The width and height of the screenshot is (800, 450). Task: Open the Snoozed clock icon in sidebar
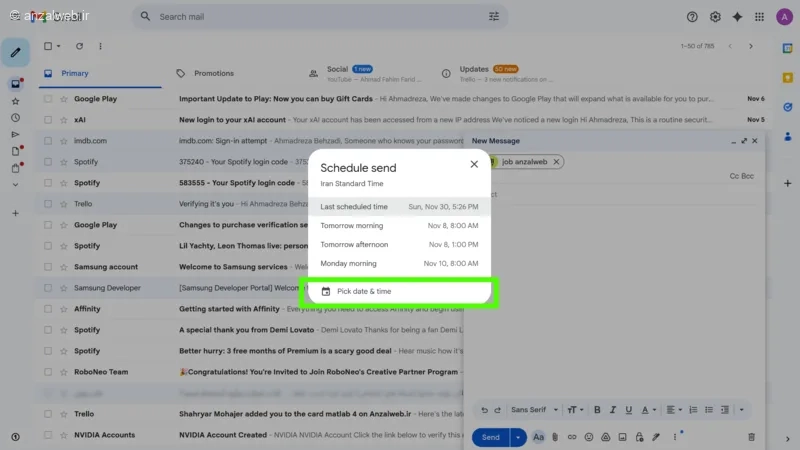click(x=15, y=118)
